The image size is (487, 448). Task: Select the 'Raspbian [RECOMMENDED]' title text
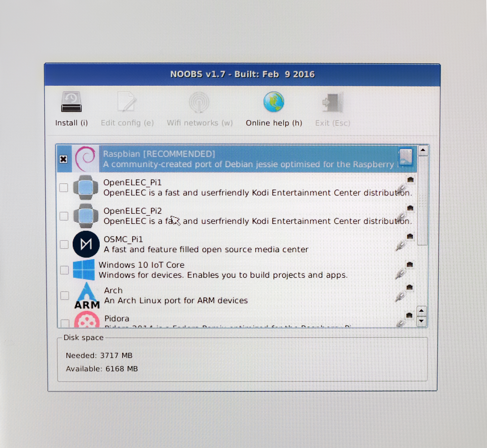[x=159, y=154]
